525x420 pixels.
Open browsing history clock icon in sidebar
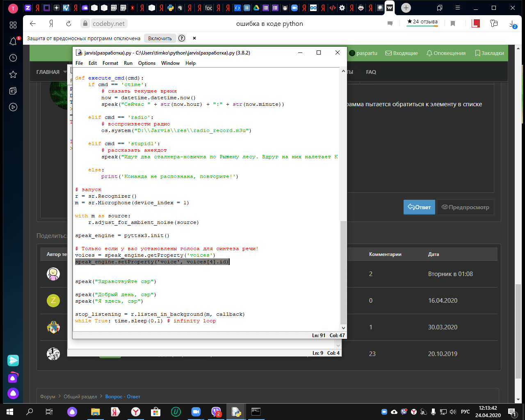(x=13, y=58)
